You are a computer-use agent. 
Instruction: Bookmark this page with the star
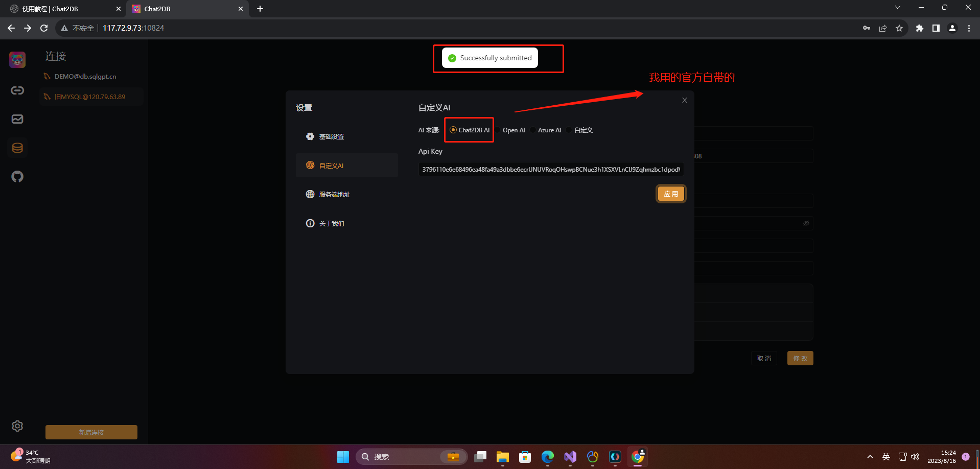pyautogui.click(x=899, y=28)
